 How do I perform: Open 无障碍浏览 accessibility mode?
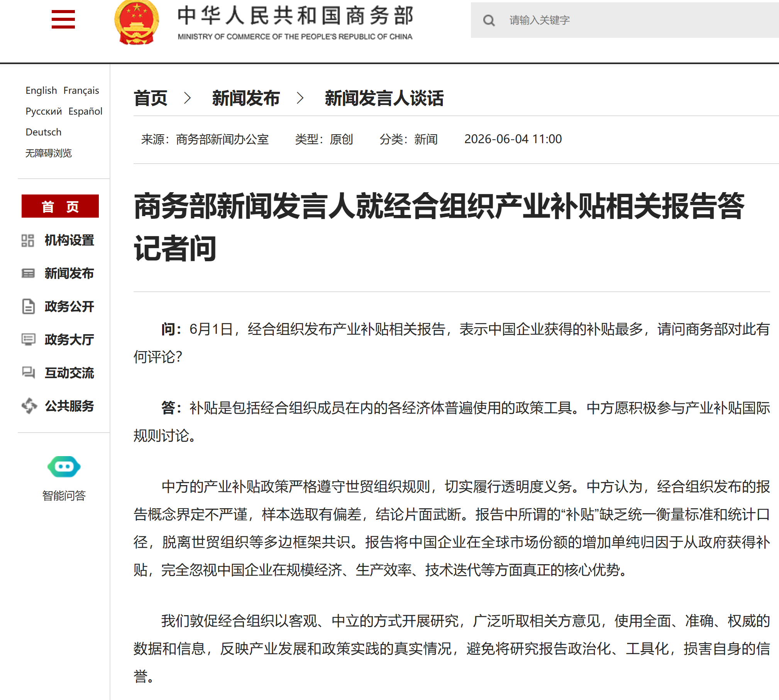tap(49, 153)
